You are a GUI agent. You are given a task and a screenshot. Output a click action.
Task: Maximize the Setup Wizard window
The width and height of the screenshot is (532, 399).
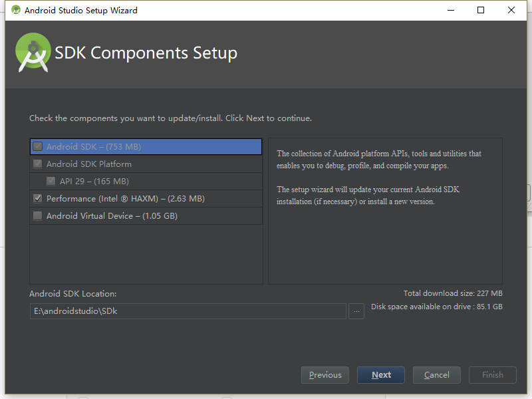(x=481, y=10)
